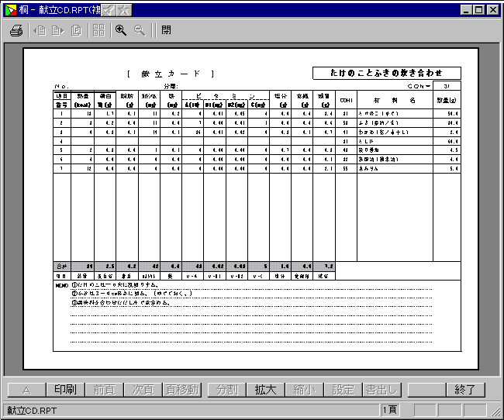Go to next page using toolbar arrow icon
The image size is (504, 420).
pyautogui.click(x=57, y=30)
